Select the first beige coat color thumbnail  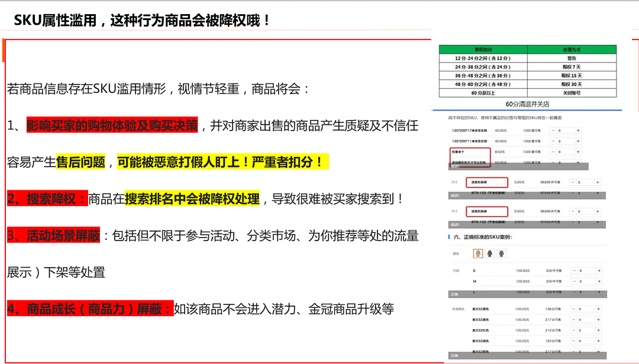(477, 253)
